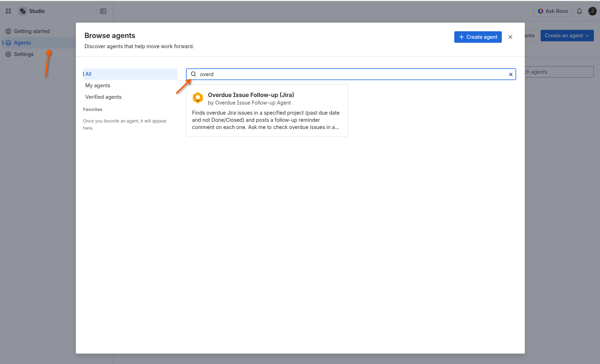The width and height of the screenshot is (600, 364).
Task: Select My agents filter
Action: pos(130,86)
